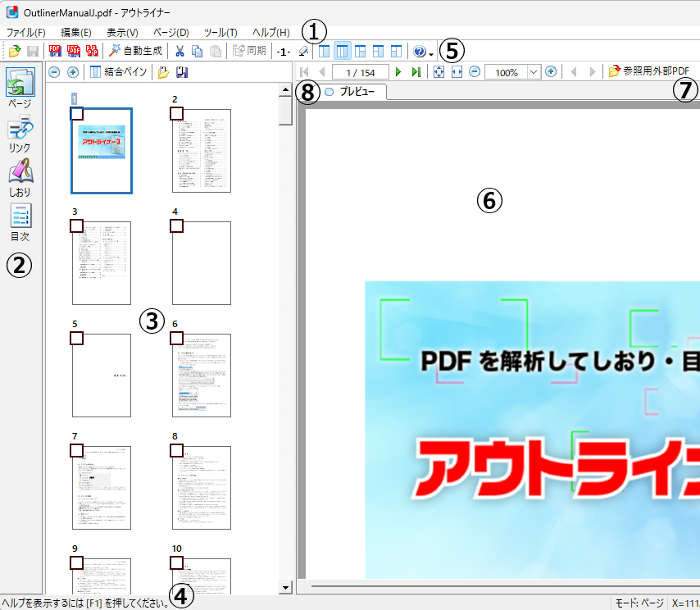The width and height of the screenshot is (700, 610).
Task: Go to next page green arrow
Action: (398, 72)
